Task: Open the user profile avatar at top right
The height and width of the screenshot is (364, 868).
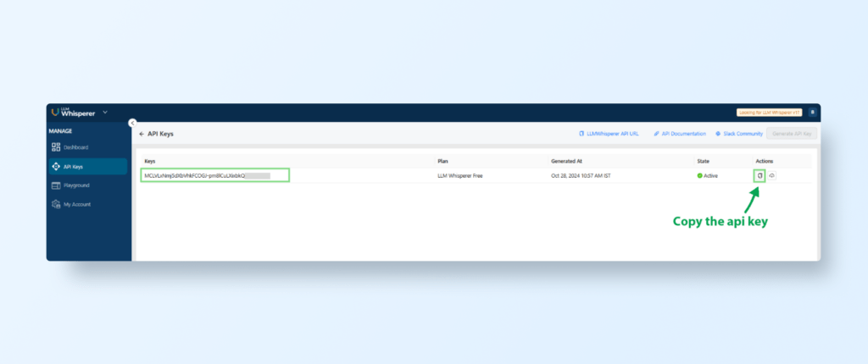Action: (812, 112)
